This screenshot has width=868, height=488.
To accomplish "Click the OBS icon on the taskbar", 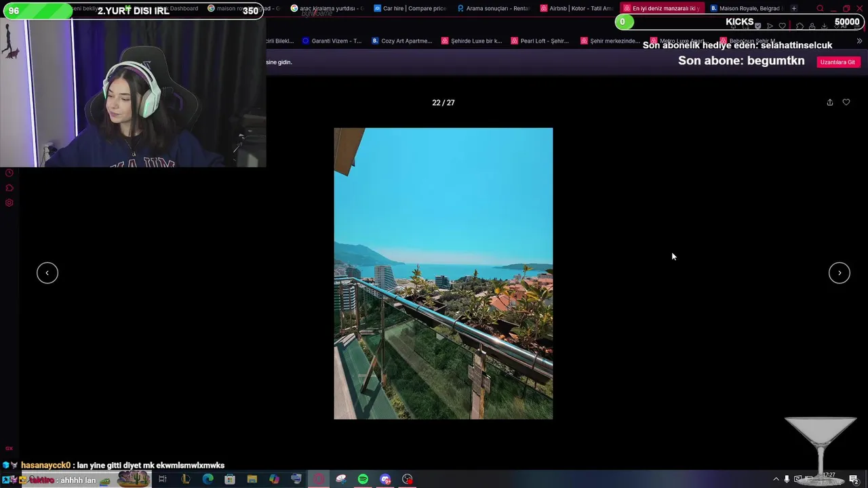I will coord(408,479).
